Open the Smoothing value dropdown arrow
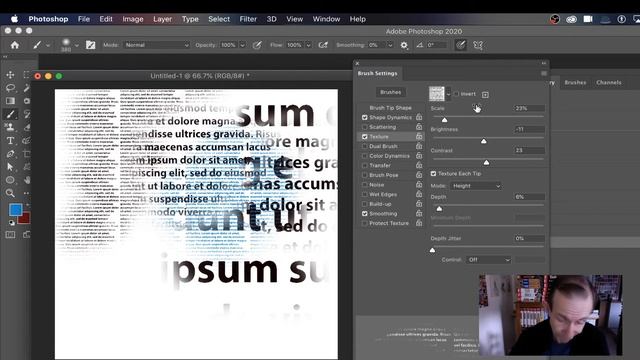The width and height of the screenshot is (640, 360). coord(390,45)
